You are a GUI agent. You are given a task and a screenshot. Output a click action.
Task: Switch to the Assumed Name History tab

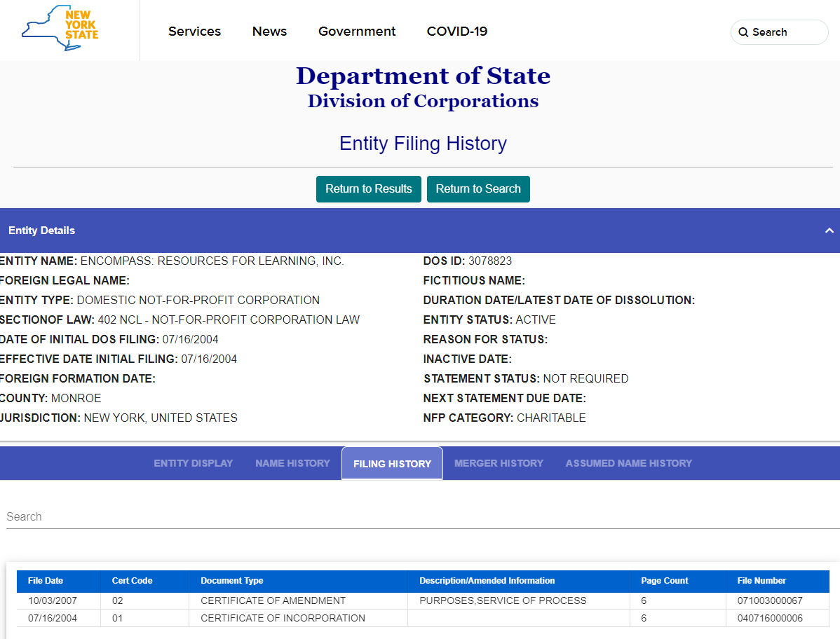(x=628, y=463)
